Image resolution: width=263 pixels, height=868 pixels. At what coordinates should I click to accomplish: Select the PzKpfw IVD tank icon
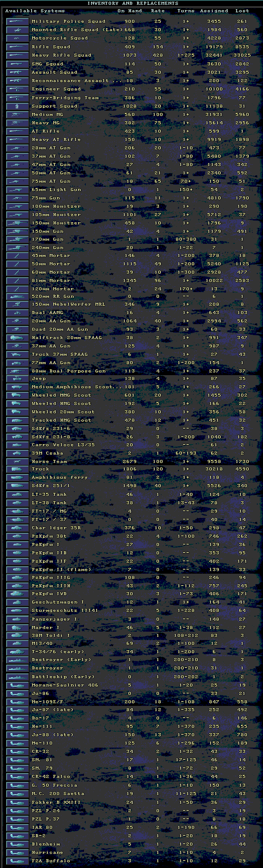coord(18,593)
